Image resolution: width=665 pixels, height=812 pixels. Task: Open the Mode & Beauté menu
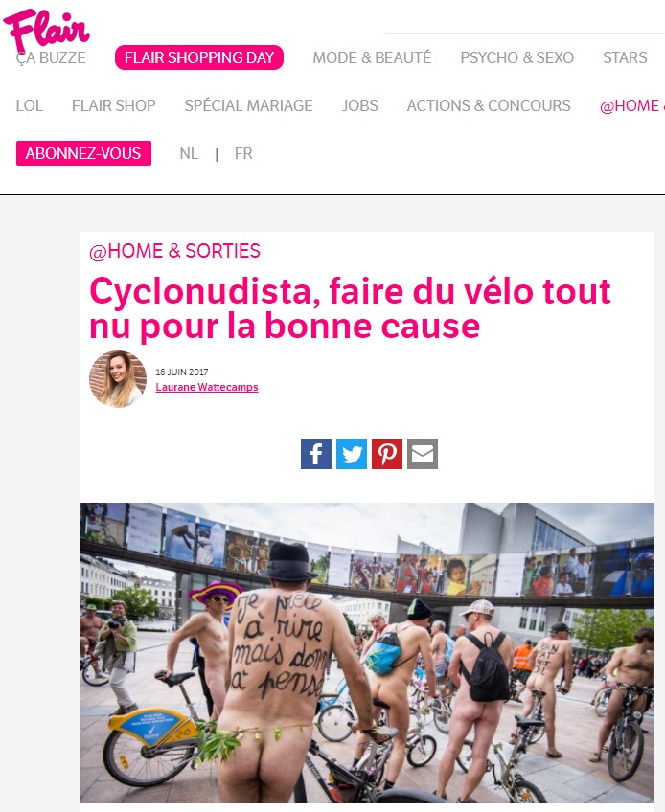tap(372, 57)
